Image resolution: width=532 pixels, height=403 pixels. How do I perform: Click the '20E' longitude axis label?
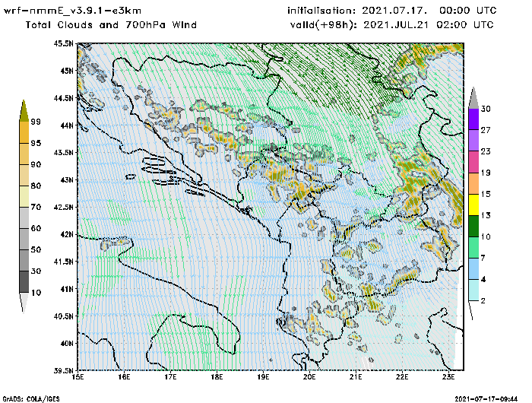point(309,377)
